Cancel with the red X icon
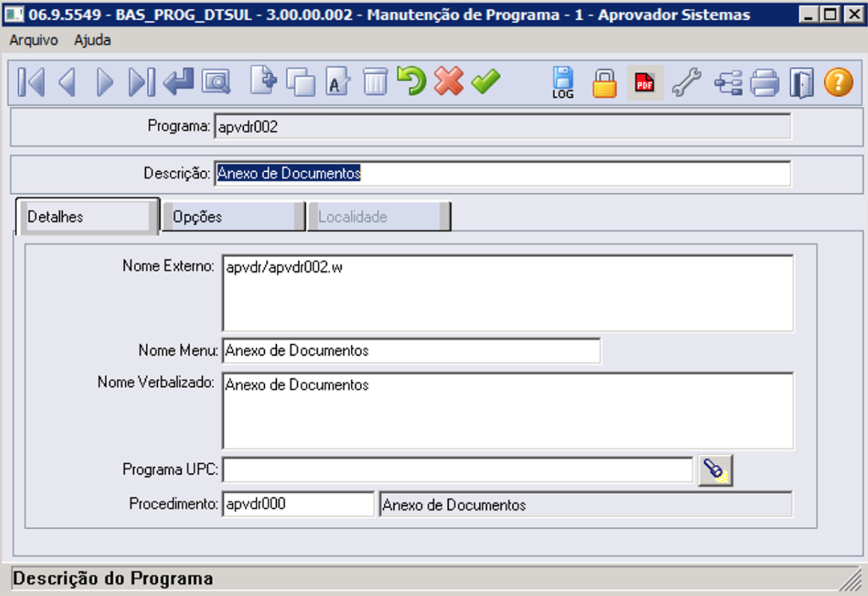The width and height of the screenshot is (868, 596). coord(448,82)
